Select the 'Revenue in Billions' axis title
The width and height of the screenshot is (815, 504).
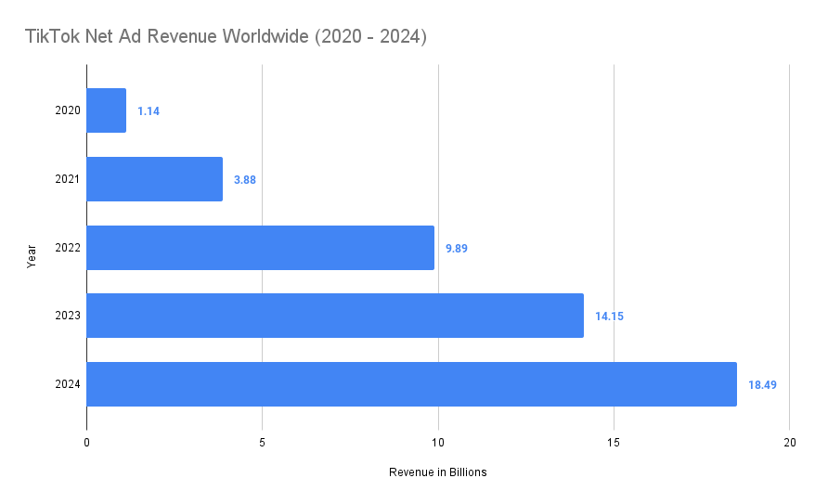pos(437,472)
